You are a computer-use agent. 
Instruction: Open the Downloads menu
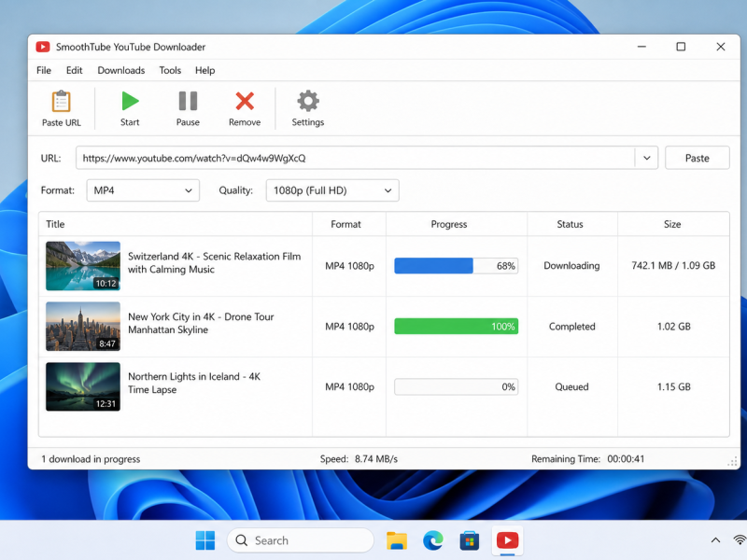pos(121,71)
